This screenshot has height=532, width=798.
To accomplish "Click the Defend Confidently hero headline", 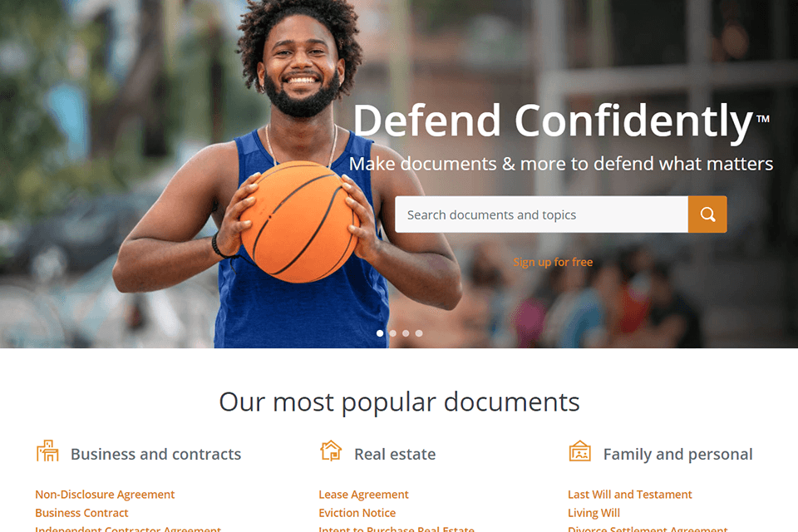I will pyautogui.click(x=561, y=121).
